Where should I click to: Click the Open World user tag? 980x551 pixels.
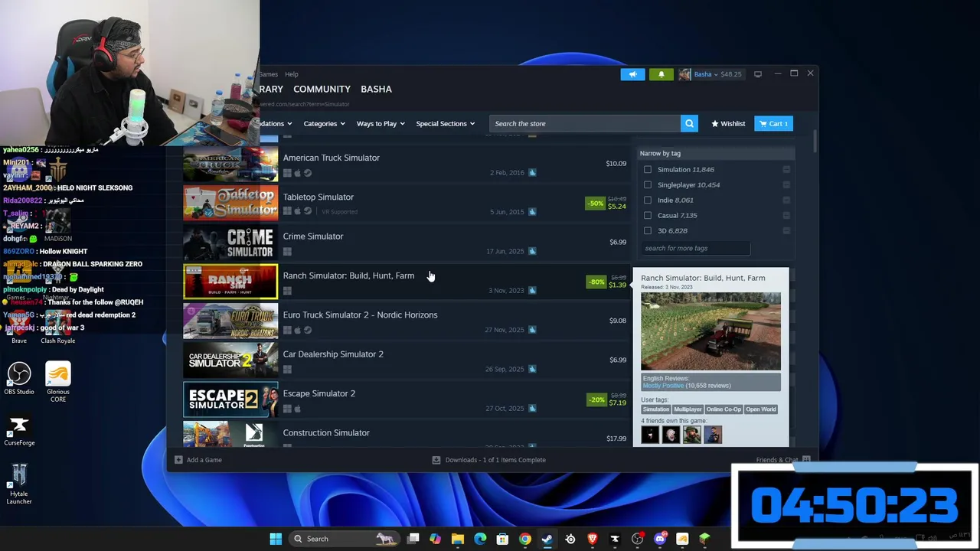click(x=761, y=409)
